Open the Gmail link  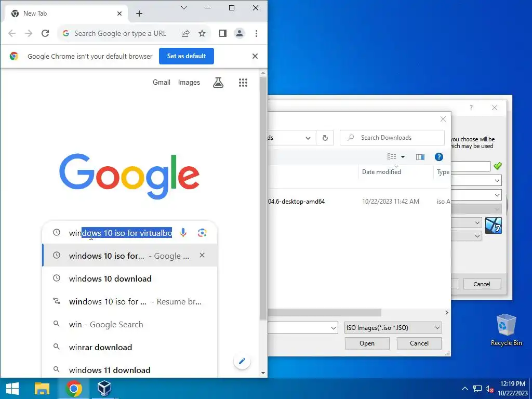pos(162,83)
